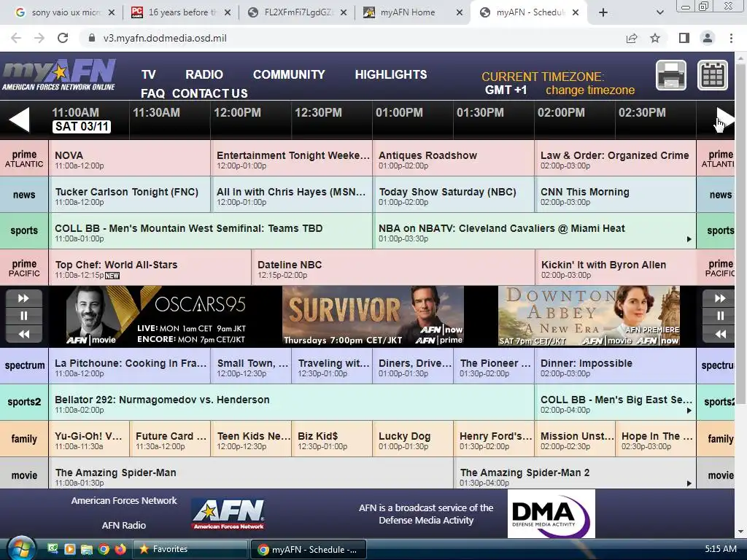Open Lucky Dog listing
747x560 pixels.
413,438
